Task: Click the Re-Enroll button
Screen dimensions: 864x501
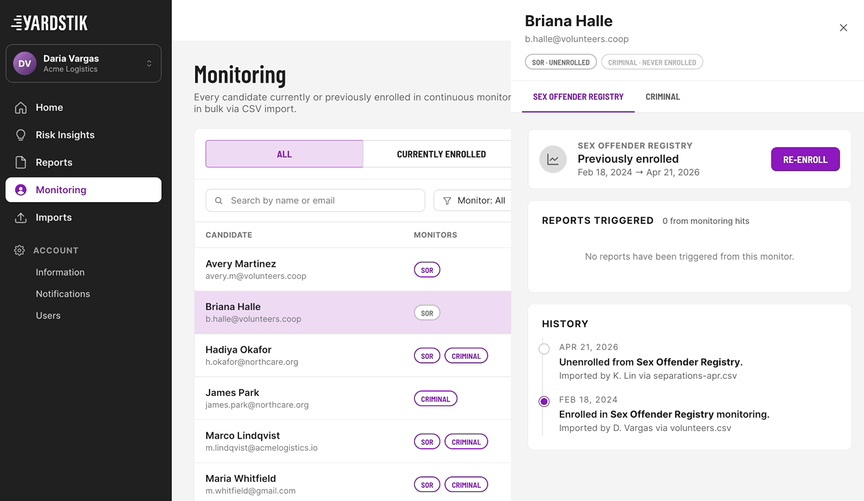Action: click(x=805, y=159)
